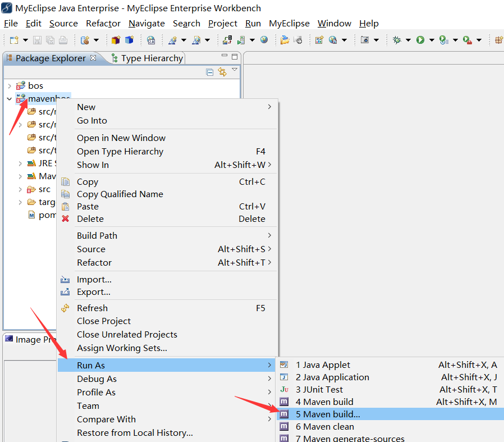This screenshot has width=504, height=442.
Task: Click the green Run toolbar button
Action: (420, 40)
